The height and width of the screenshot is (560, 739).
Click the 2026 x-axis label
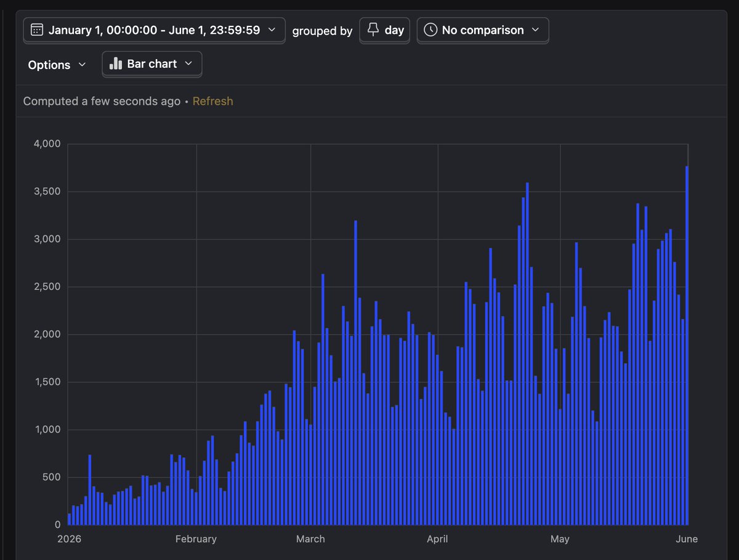(70, 539)
